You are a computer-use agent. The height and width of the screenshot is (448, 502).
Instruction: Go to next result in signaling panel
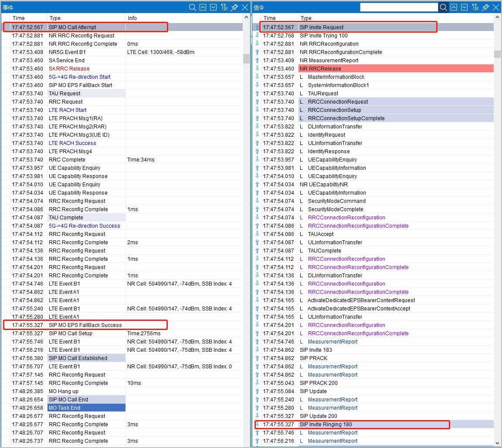click(465, 7)
